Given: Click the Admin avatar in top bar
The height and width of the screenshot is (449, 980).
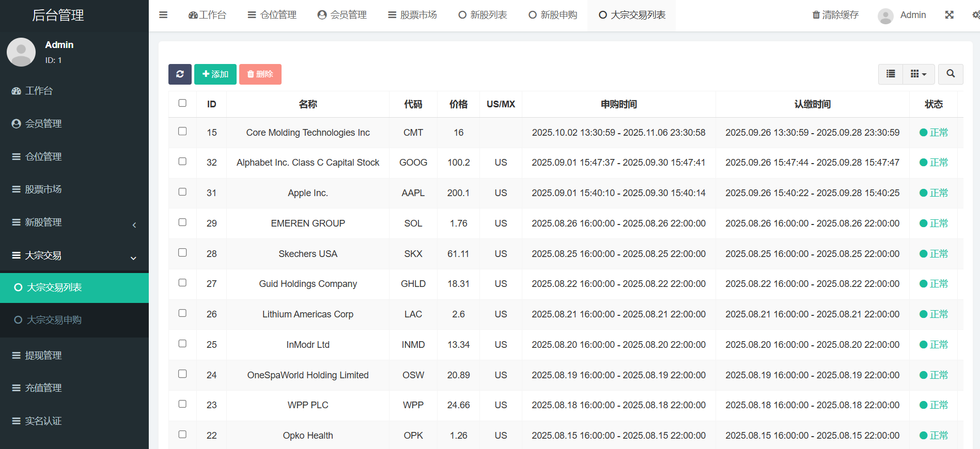Looking at the screenshot, I should click(x=885, y=15).
